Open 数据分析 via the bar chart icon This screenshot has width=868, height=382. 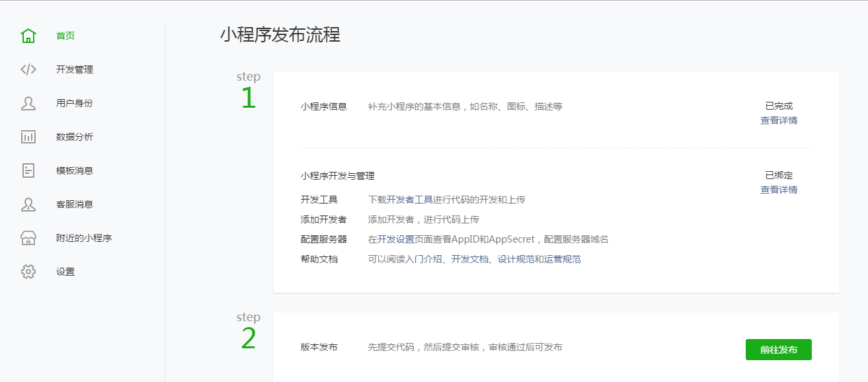28,136
